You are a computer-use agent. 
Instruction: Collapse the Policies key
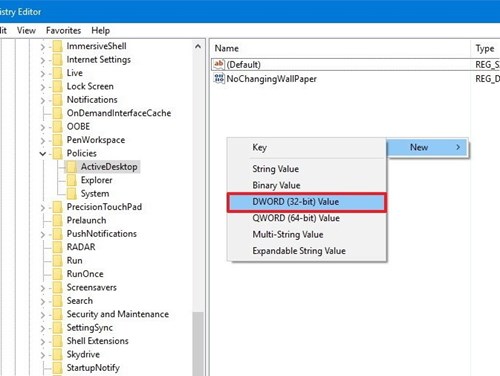pyautogui.click(x=43, y=154)
